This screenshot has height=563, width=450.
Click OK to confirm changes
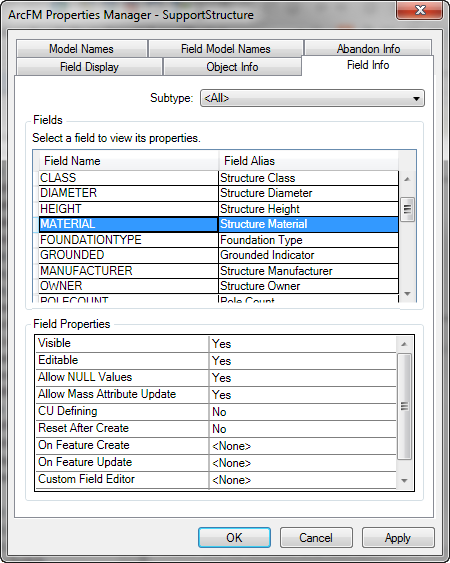pyautogui.click(x=234, y=538)
